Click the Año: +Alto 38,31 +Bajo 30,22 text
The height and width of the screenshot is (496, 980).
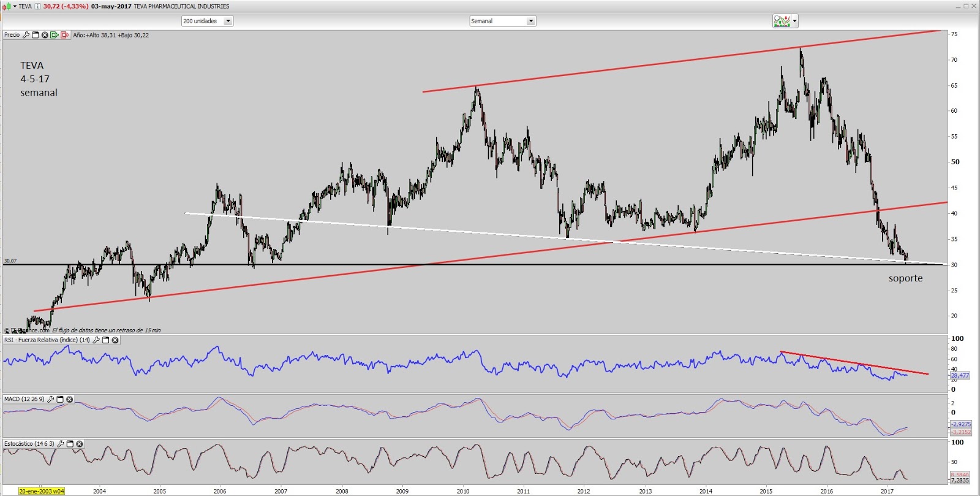(x=111, y=35)
